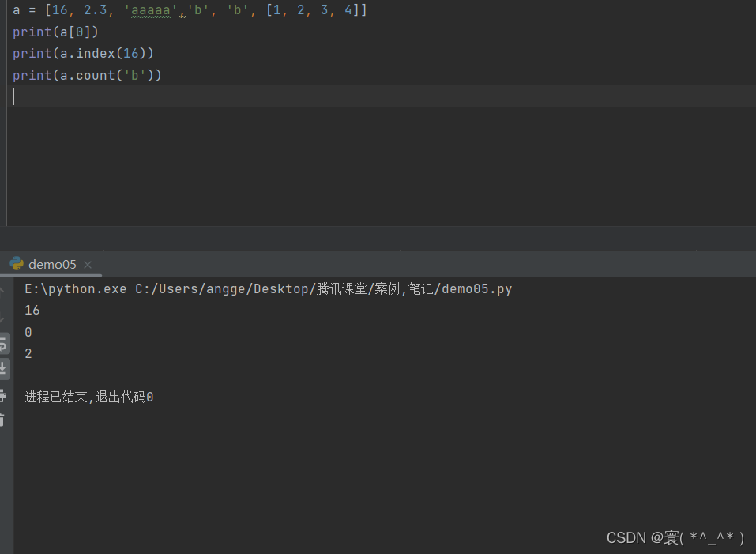Image resolution: width=756 pixels, height=554 pixels.
Task: Switch to the demo05 run tab
Action: (52, 265)
